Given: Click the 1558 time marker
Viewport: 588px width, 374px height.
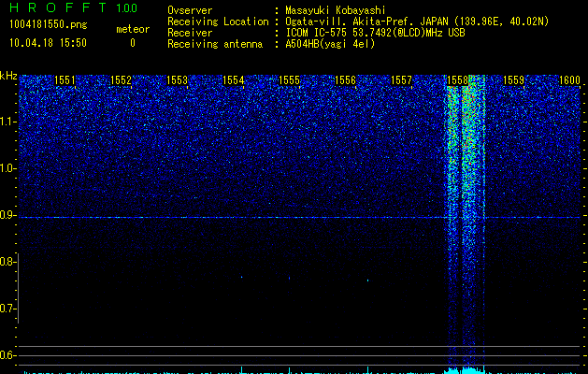Looking at the screenshot, I should tap(457, 80).
